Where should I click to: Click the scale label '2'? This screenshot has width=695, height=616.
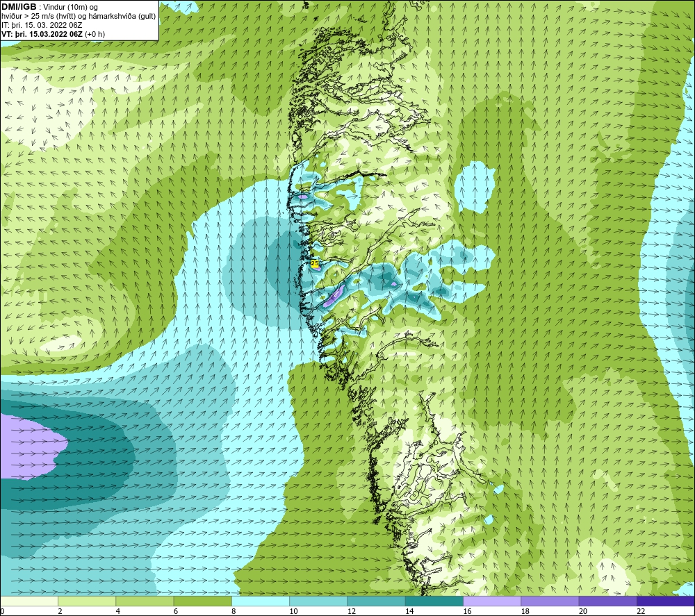60,611
